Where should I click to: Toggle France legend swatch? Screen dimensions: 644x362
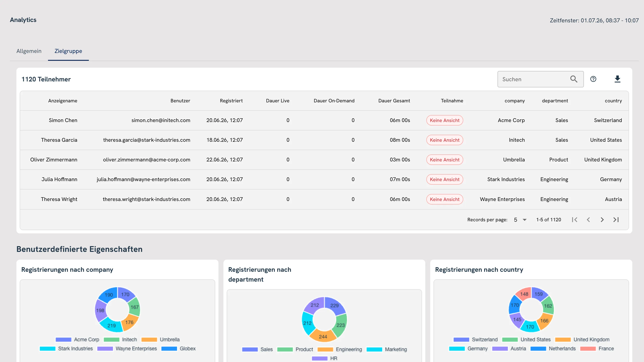pyautogui.click(x=588, y=348)
